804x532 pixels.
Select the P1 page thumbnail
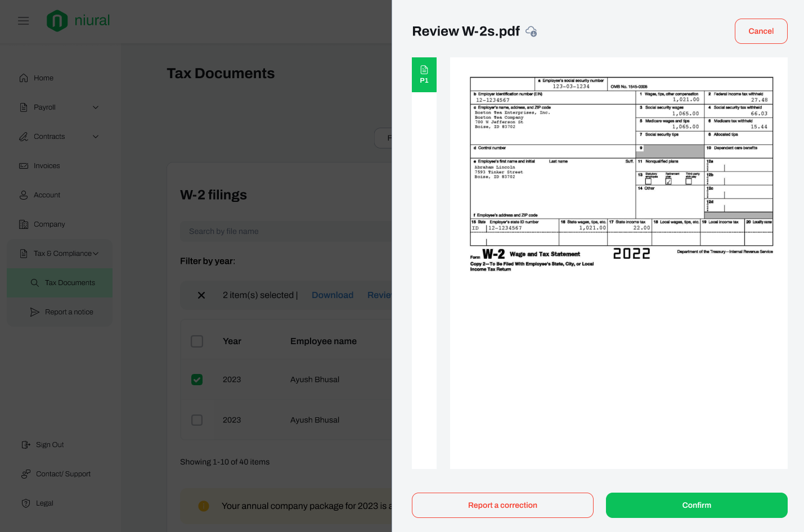(424, 75)
